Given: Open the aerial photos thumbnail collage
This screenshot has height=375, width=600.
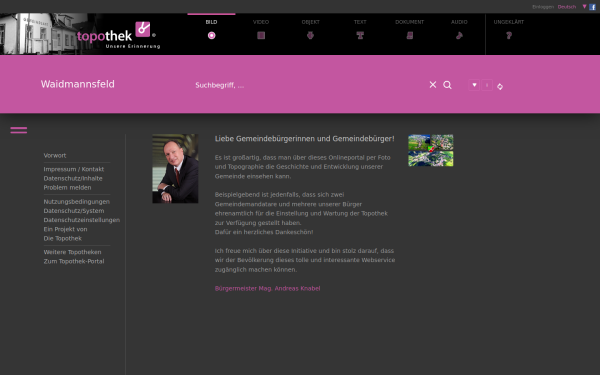Looking at the screenshot, I should [x=431, y=150].
